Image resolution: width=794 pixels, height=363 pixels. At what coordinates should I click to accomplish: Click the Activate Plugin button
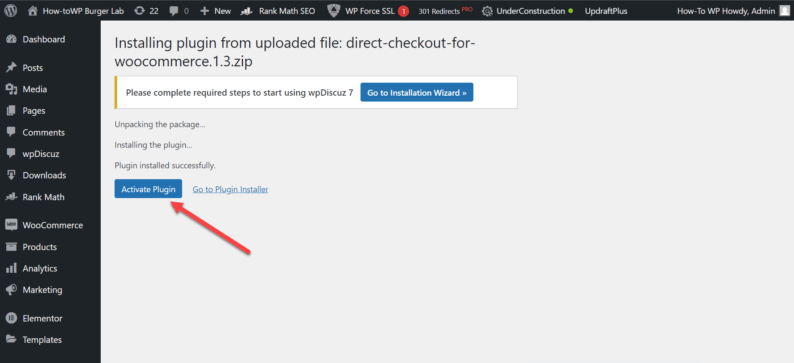tap(148, 189)
